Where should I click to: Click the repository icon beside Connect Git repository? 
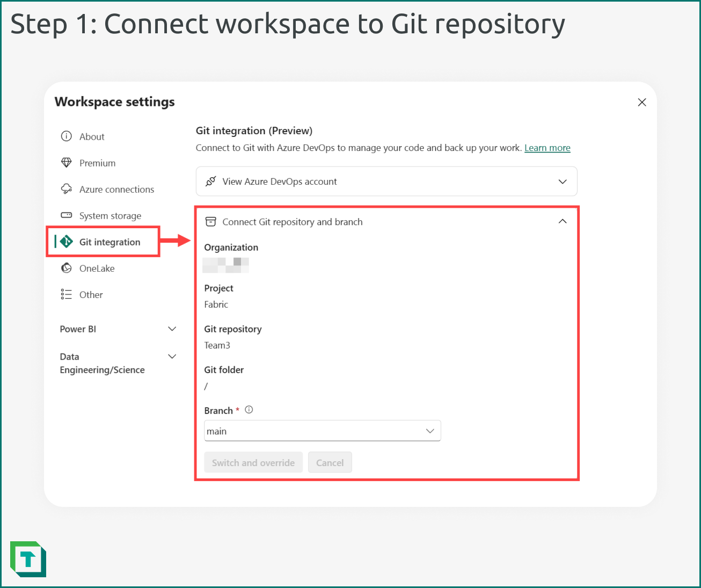[x=210, y=221]
